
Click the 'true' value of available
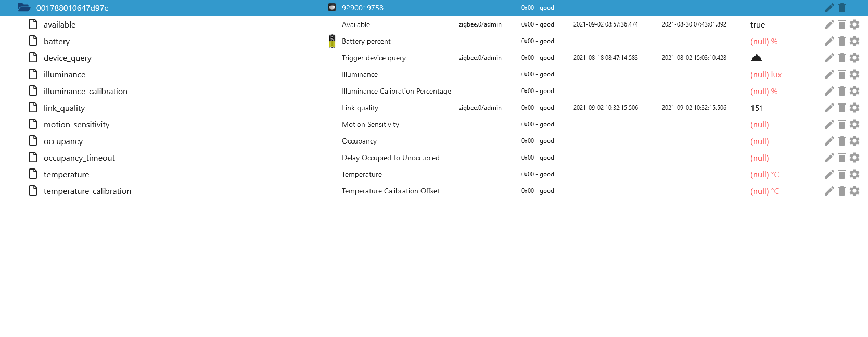pyautogui.click(x=758, y=25)
